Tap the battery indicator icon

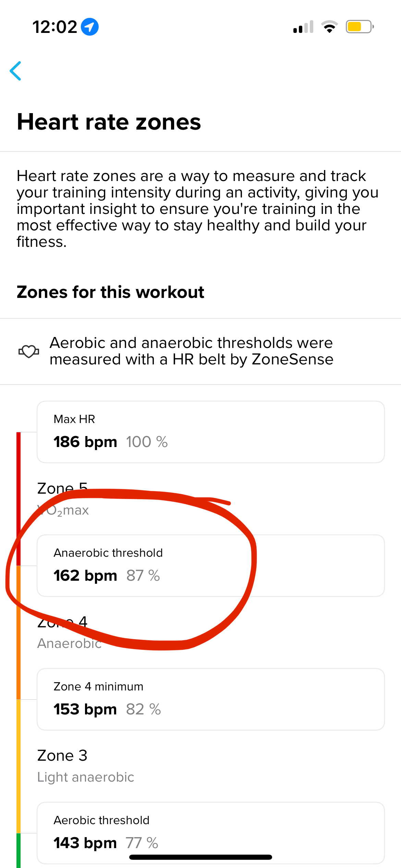(x=360, y=27)
